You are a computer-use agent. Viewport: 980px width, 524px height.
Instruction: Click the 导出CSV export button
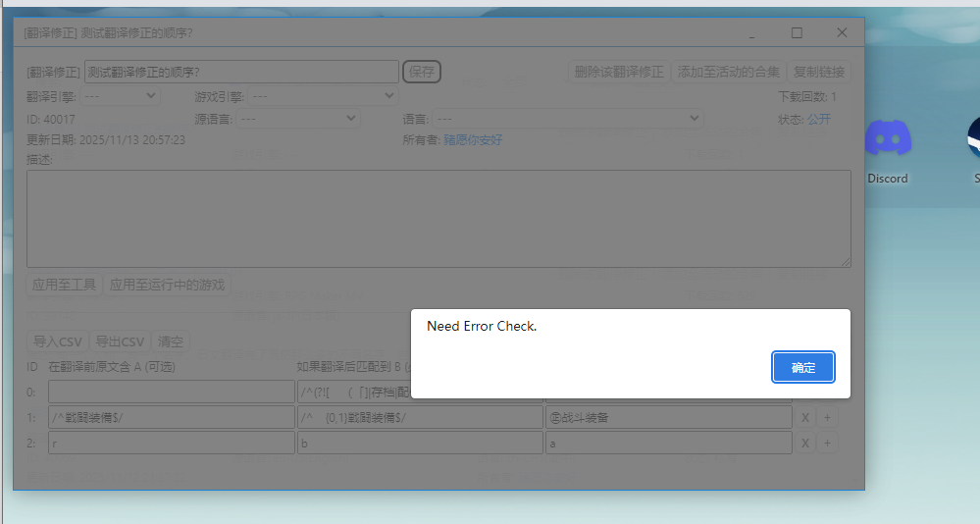point(120,341)
